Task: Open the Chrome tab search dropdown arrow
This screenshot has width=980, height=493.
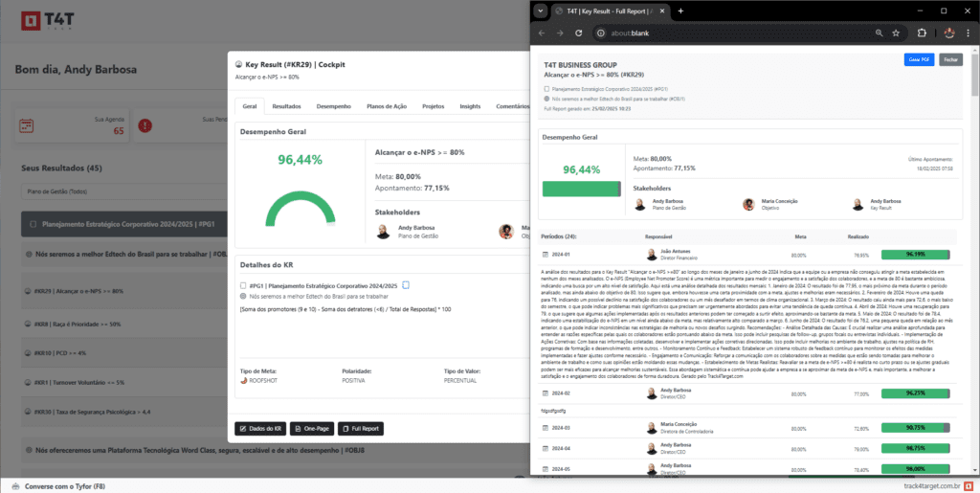Action: point(541,11)
